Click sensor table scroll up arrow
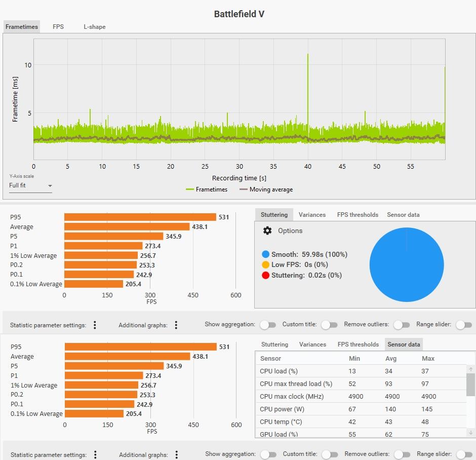476x460 pixels. [470, 369]
